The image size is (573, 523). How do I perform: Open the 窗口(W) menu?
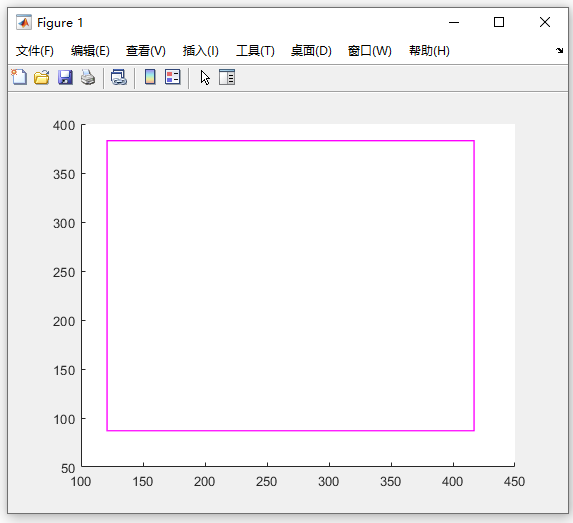[x=369, y=50]
